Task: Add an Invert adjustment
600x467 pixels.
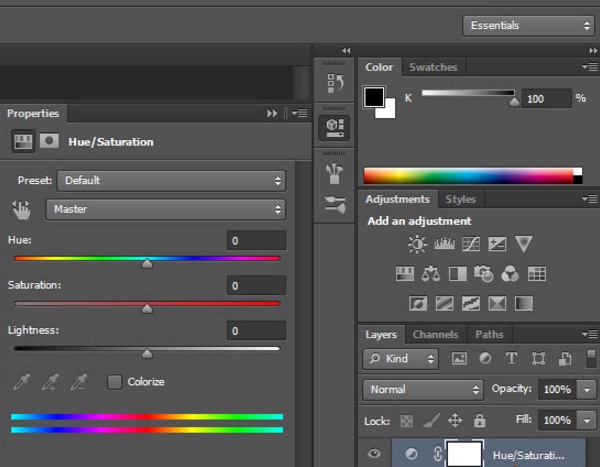Action: pos(418,304)
